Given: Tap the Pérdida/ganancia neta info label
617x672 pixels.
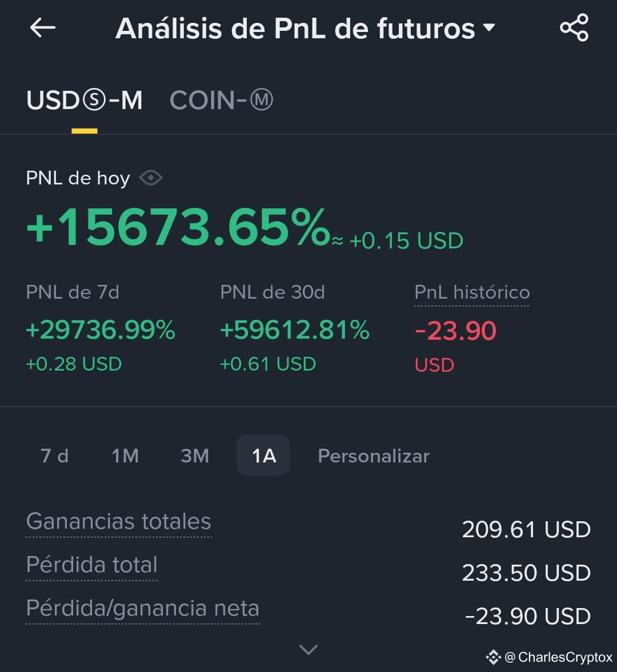Looking at the screenshot, I should pyautogui.click(x=143, y=608).
